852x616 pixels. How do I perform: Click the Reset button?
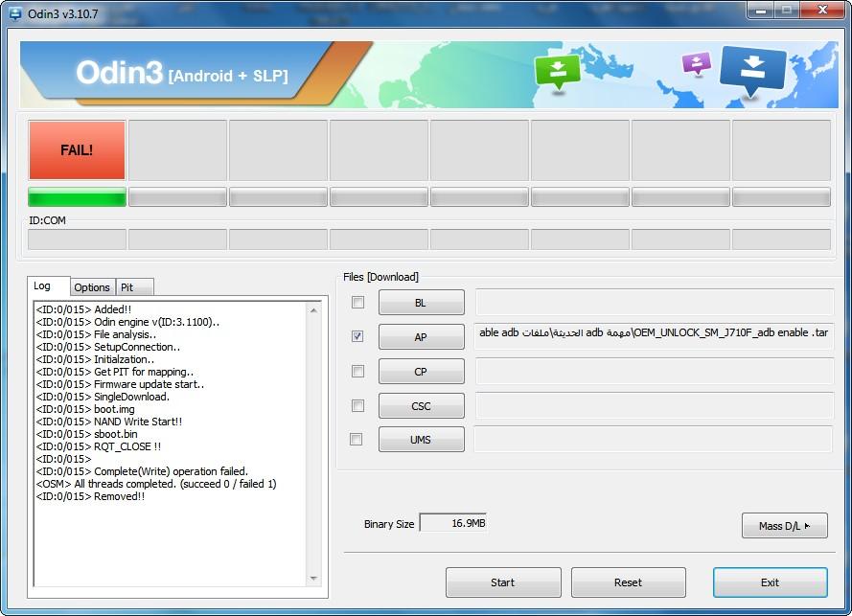pyautogui.click(x=628, y=582)
